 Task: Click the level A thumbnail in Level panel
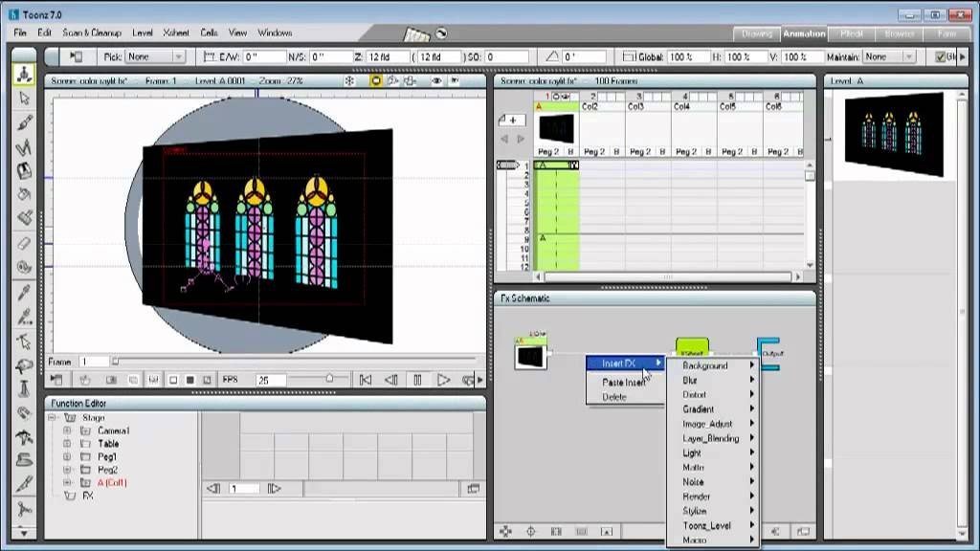tap(894, 135)
